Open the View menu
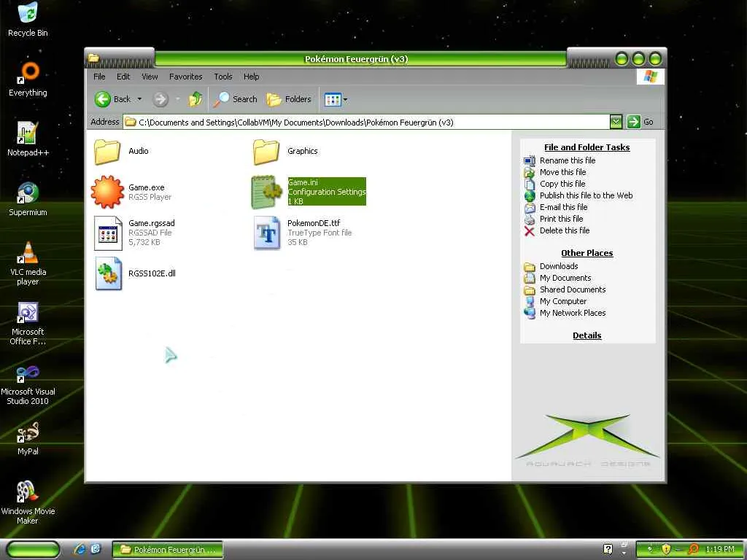 click(x=150, y=77)
